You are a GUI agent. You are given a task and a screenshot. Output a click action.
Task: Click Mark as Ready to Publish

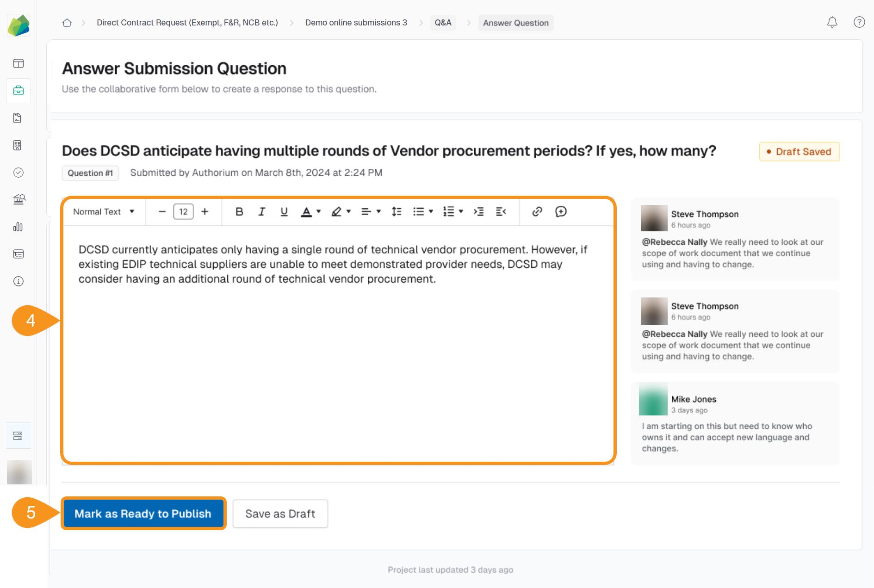pyautogui.click(x=143, y=514)
